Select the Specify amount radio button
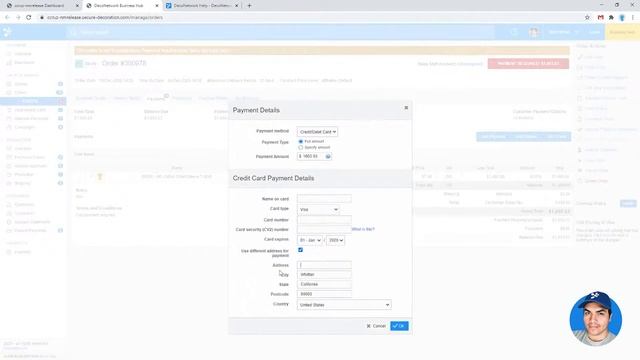640x360 pixels. (x=301, y=147)
